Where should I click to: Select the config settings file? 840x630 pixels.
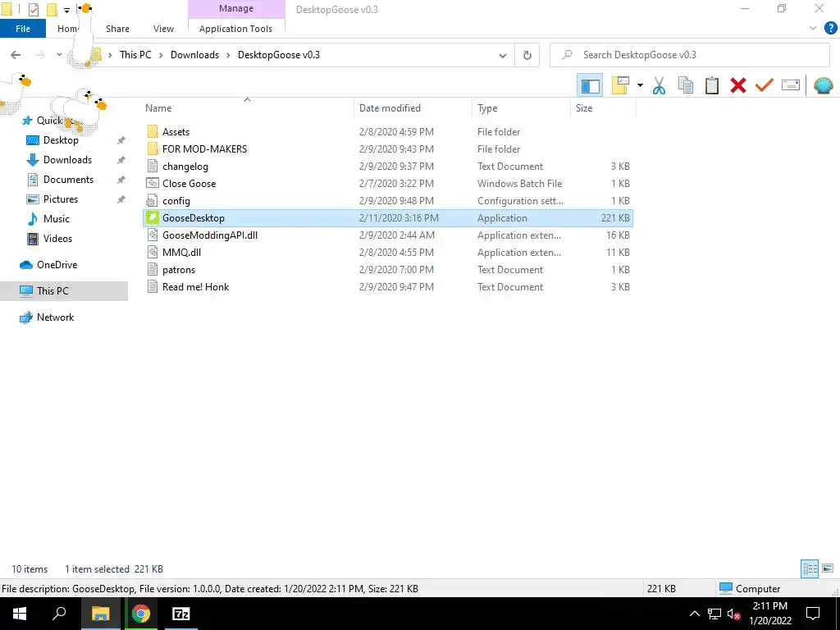176,201
